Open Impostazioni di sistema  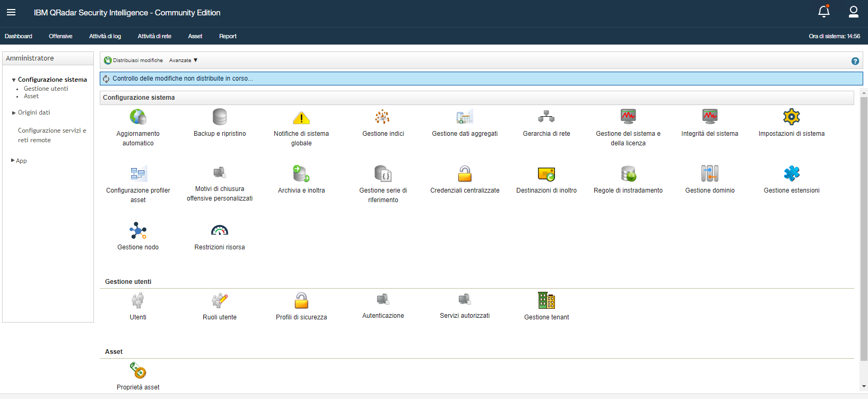point(792,123)
